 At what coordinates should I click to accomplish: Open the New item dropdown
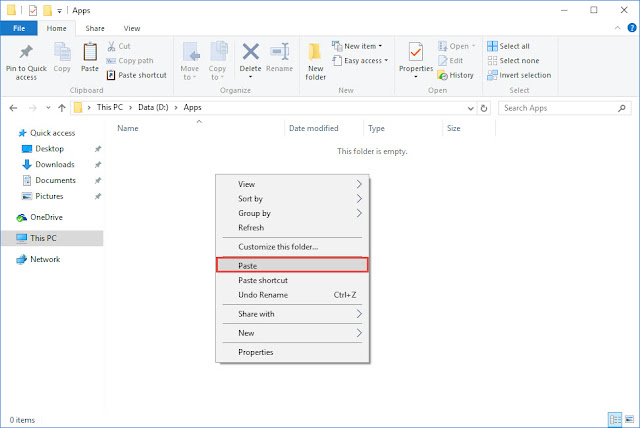pos(357,46)
